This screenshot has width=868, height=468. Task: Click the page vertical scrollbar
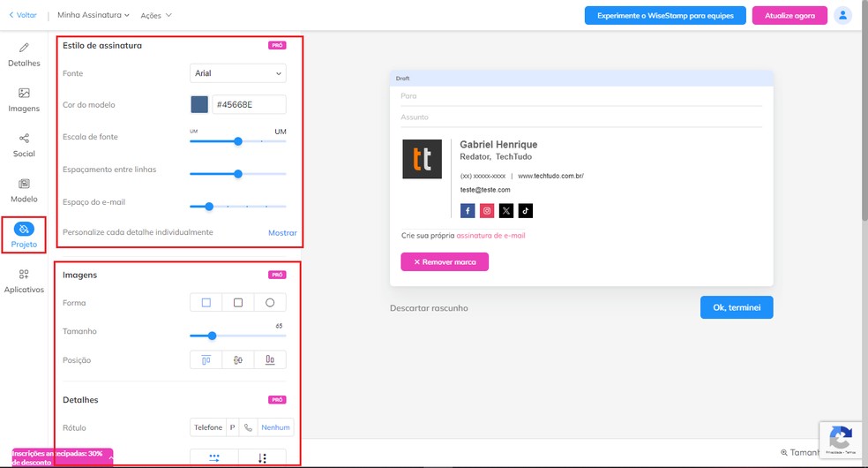(864, 110)
